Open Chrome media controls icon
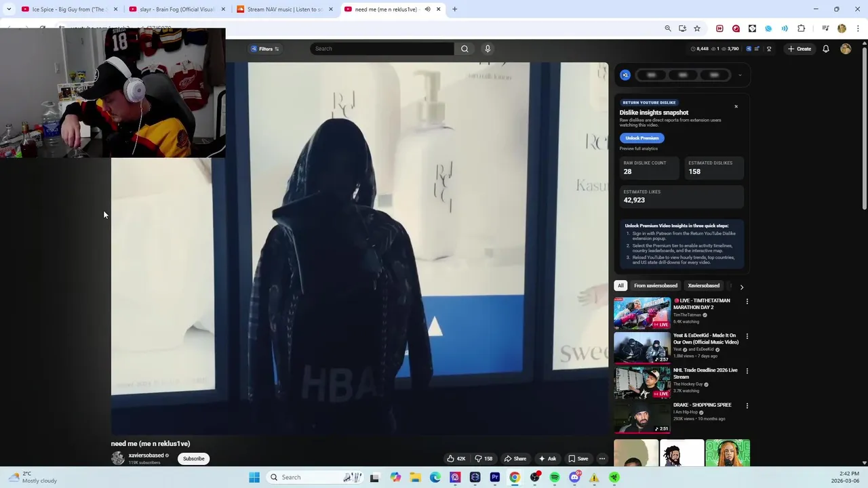 tap(825, 28)
